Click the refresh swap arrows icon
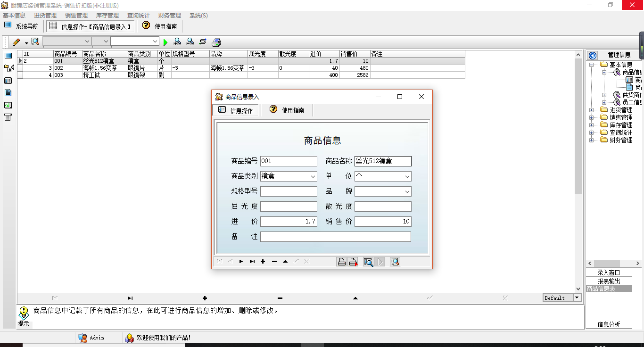 coord(203,41)
